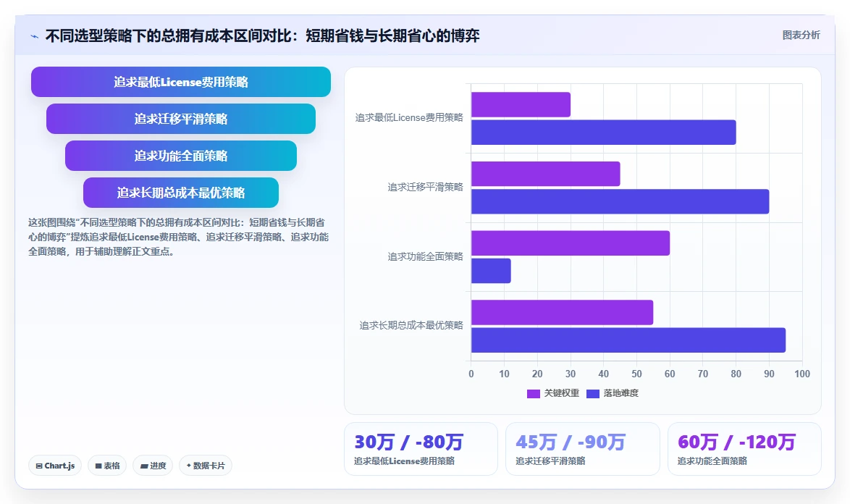Click the small blue icon beside the title
Screen dimensions: 850x504
tap(35, 36)
